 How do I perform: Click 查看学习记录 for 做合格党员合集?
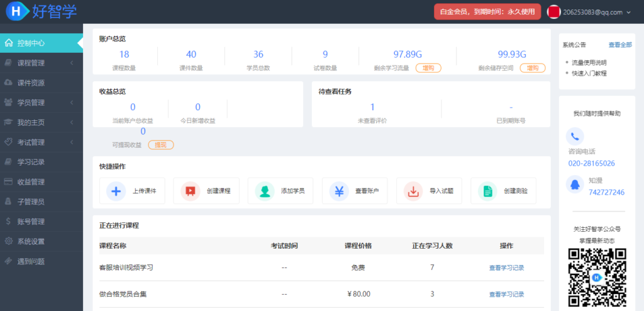pyautogui.click(x=506, y=295)
